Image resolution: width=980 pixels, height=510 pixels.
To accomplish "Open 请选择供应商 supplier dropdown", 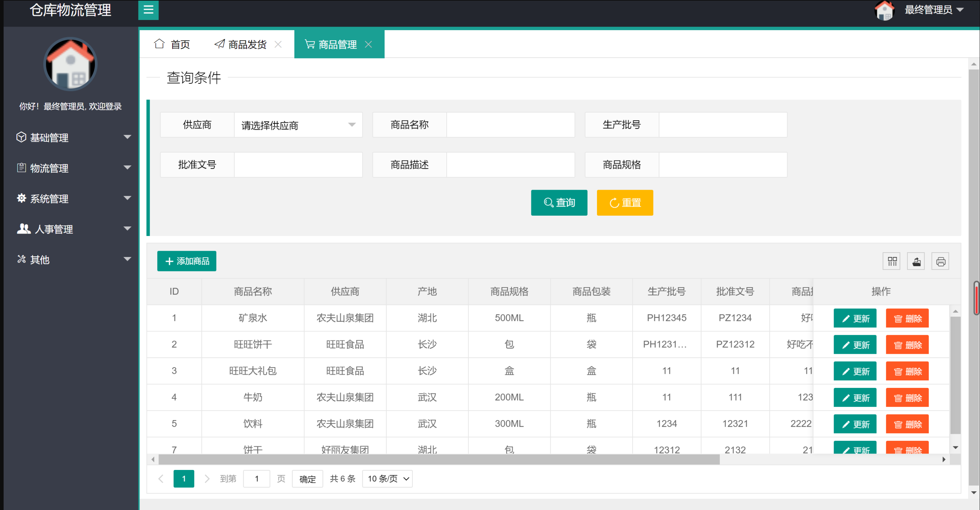I will [298, 125].
